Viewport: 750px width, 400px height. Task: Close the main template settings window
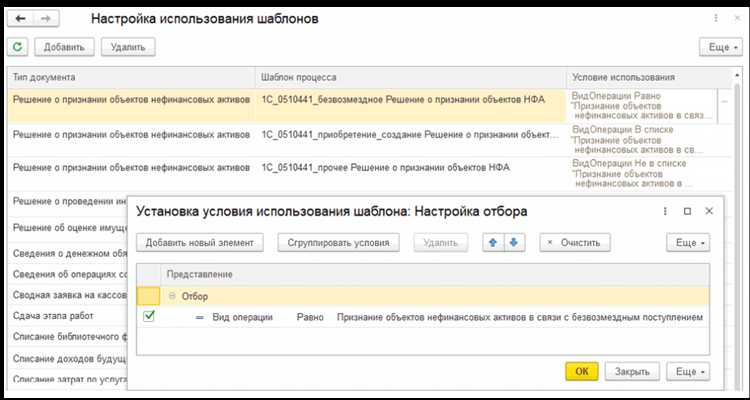coord(737,19)
